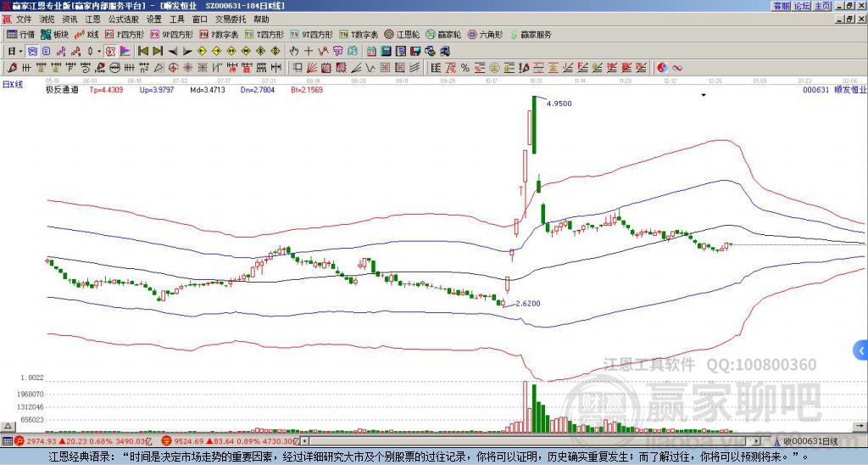Click the calendar date icon
The height and width of the screenshot is (465, 868).
371,51
